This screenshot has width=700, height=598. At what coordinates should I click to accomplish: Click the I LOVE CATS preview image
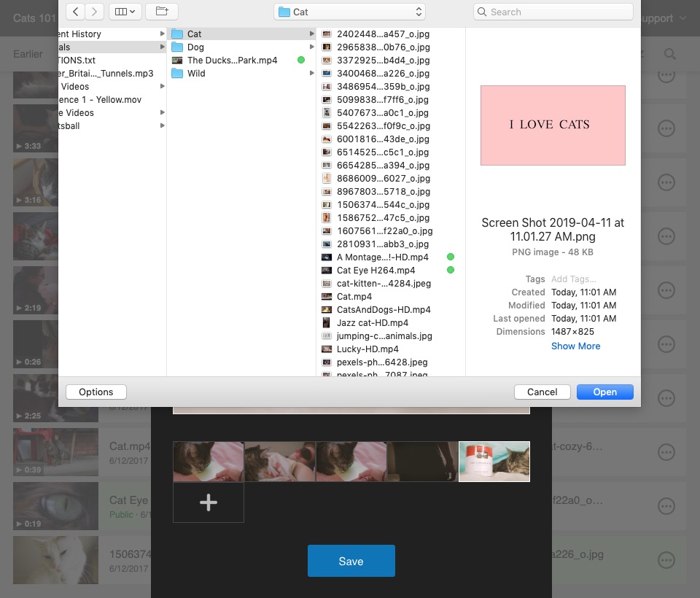coord(553,125)
